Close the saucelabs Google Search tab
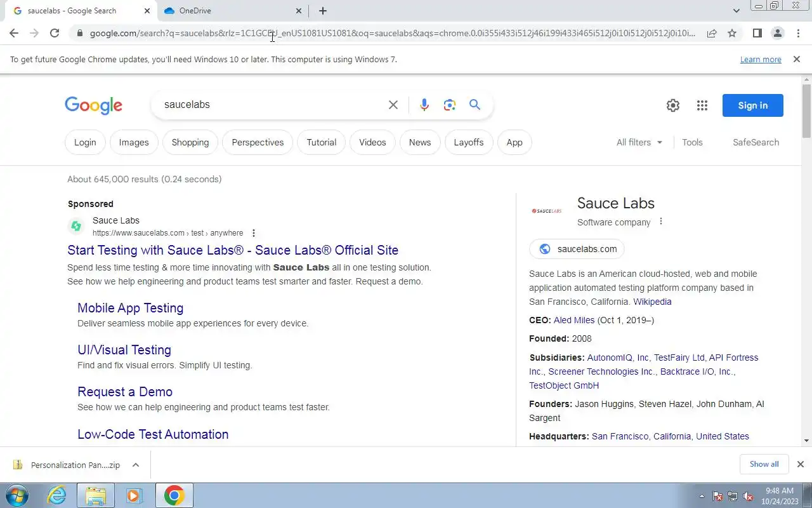The image size is (812, 508). [147, 11]
